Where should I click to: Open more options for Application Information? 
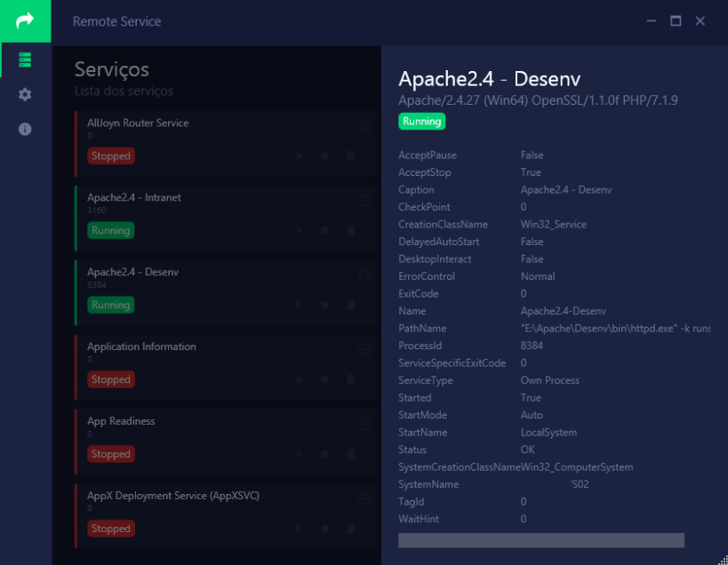(365, 349)
